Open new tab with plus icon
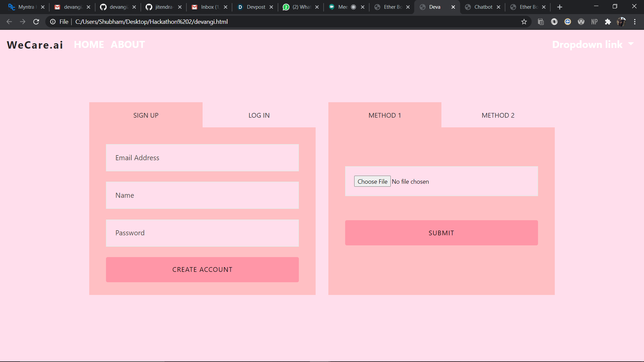 pos(559,7)
